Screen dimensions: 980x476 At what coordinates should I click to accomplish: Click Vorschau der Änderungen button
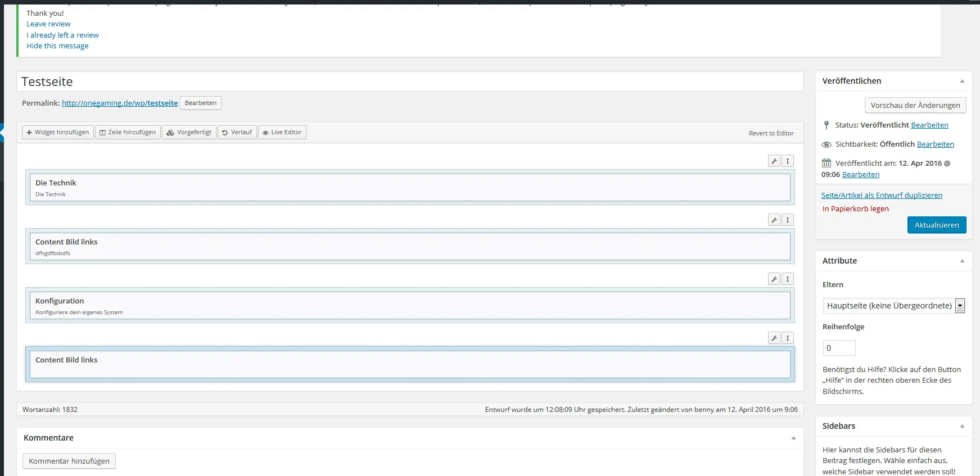(x=915, y=105)
